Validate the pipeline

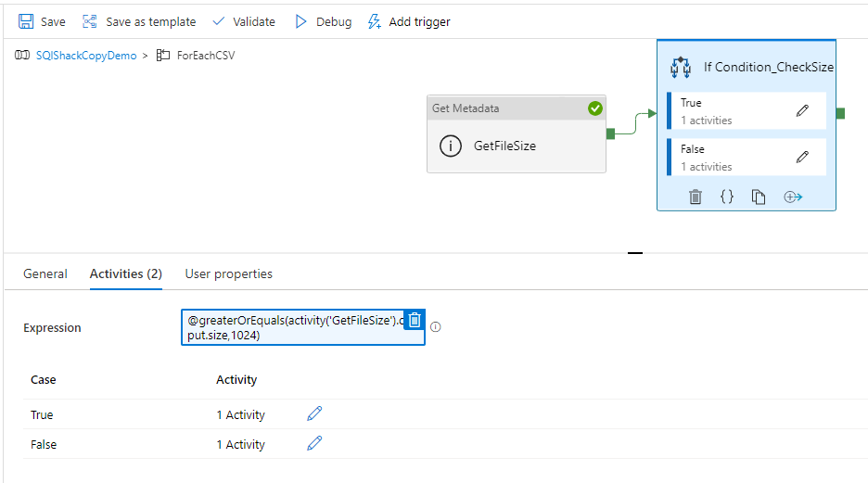pyautogui.click(x=244, y=21)
